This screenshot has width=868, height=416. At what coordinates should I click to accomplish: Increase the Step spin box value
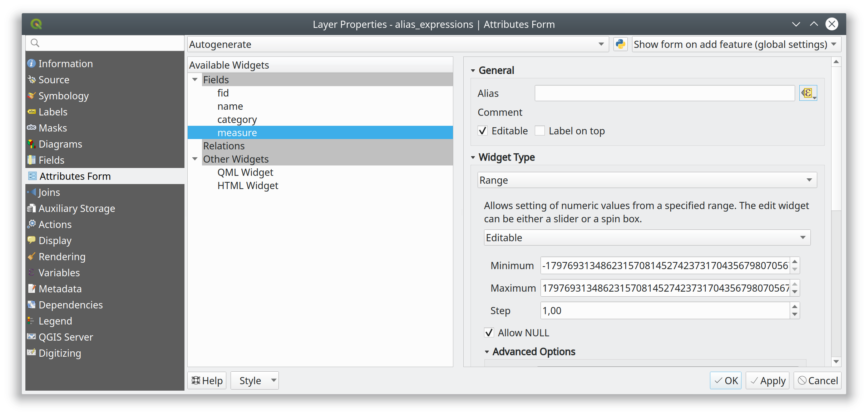(x=795, y=307)
